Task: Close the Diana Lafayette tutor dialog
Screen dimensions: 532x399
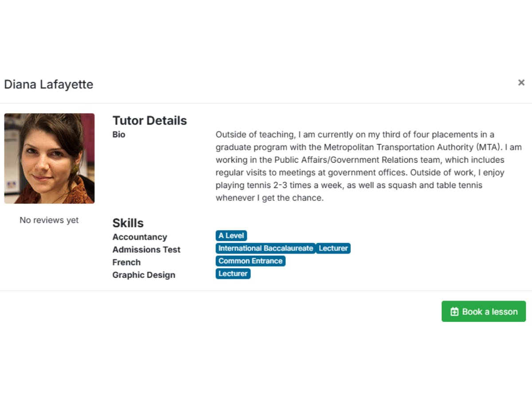Action: click(521, 82)
